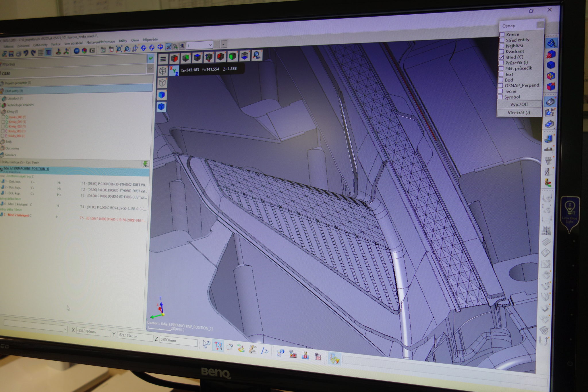Select the fidia_k199[MACHINE_POSITION_1] row

[75, 171]
